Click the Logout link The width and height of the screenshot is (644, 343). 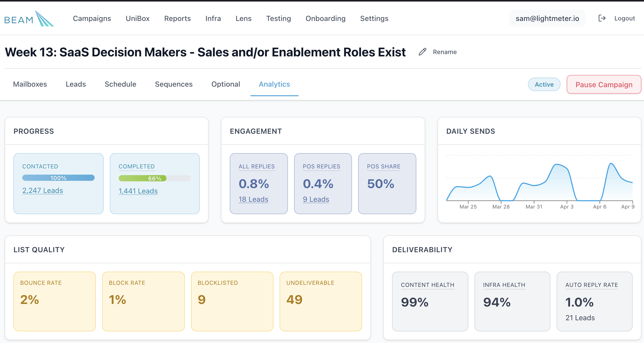(x=625, y=18)
